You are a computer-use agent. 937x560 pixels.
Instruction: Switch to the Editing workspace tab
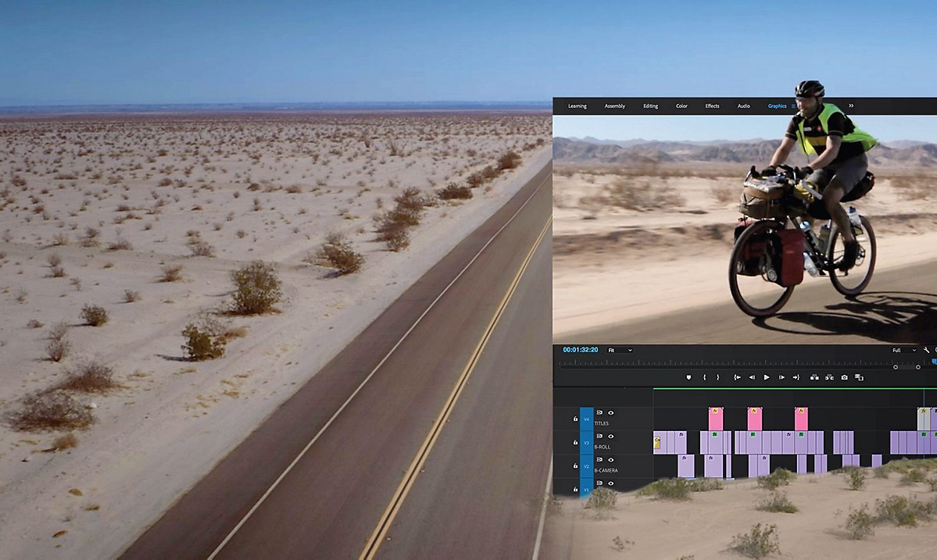650,106
